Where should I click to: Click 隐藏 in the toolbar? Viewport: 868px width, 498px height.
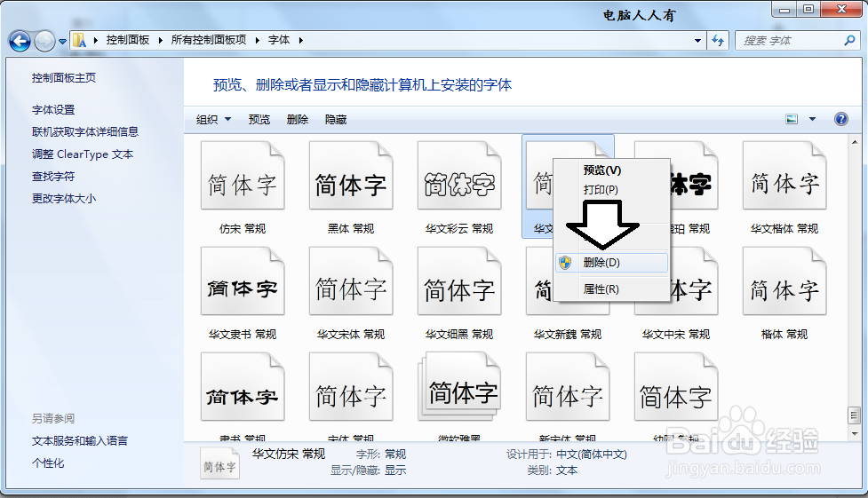(336, 120)
